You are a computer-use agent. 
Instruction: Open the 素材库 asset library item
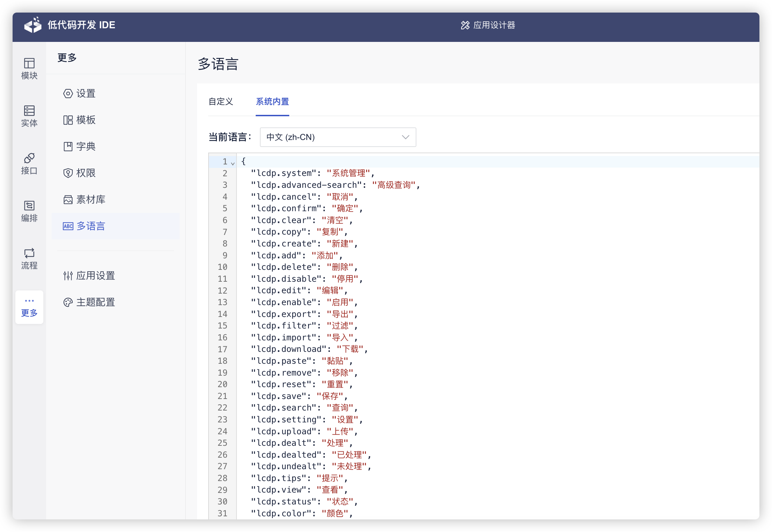[90, 200]
